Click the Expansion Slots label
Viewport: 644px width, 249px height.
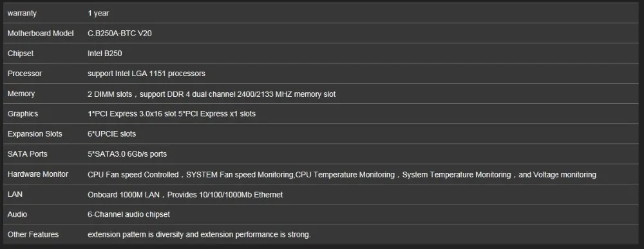tap(35, 134)
